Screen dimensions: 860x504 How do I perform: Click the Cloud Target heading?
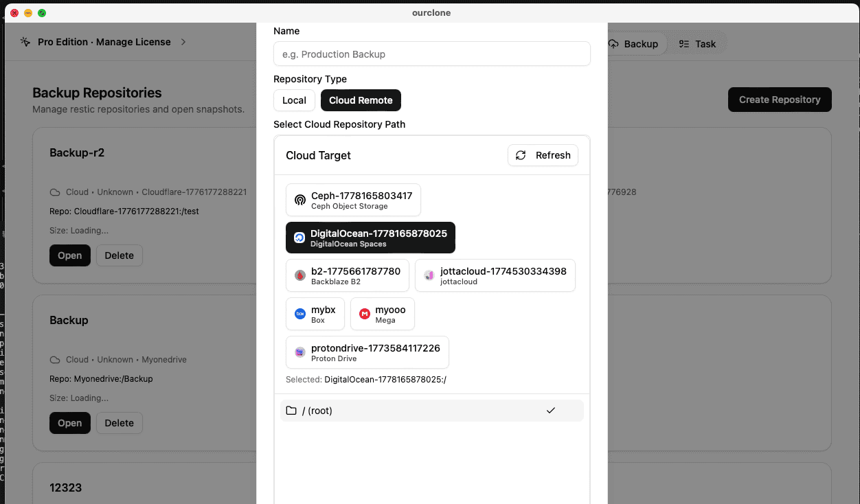click(318, 155)
